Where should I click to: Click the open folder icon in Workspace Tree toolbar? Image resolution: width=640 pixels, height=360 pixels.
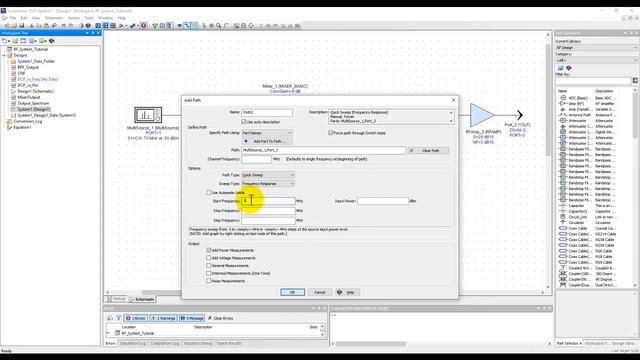pyautogui.click(x=15, y=41)
